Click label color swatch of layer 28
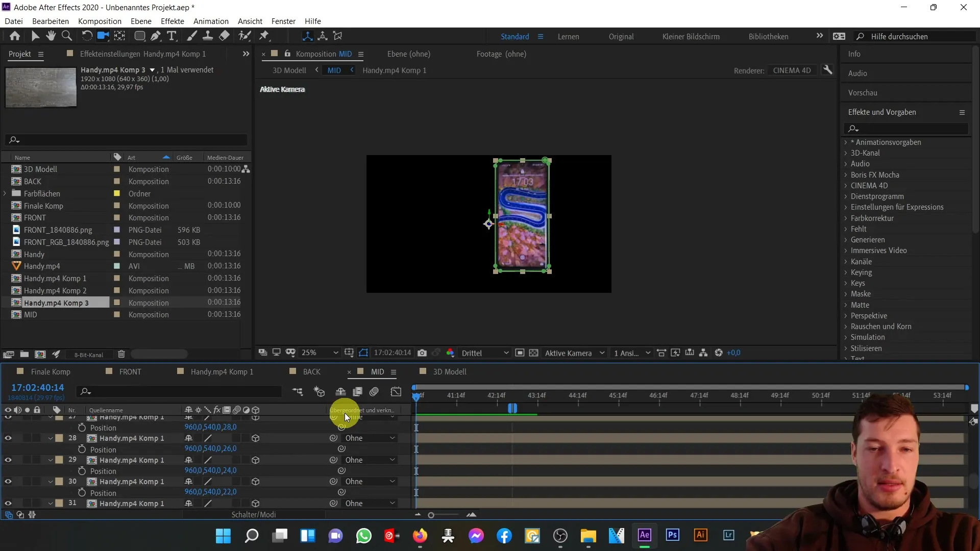 click(x=59, y=438)
